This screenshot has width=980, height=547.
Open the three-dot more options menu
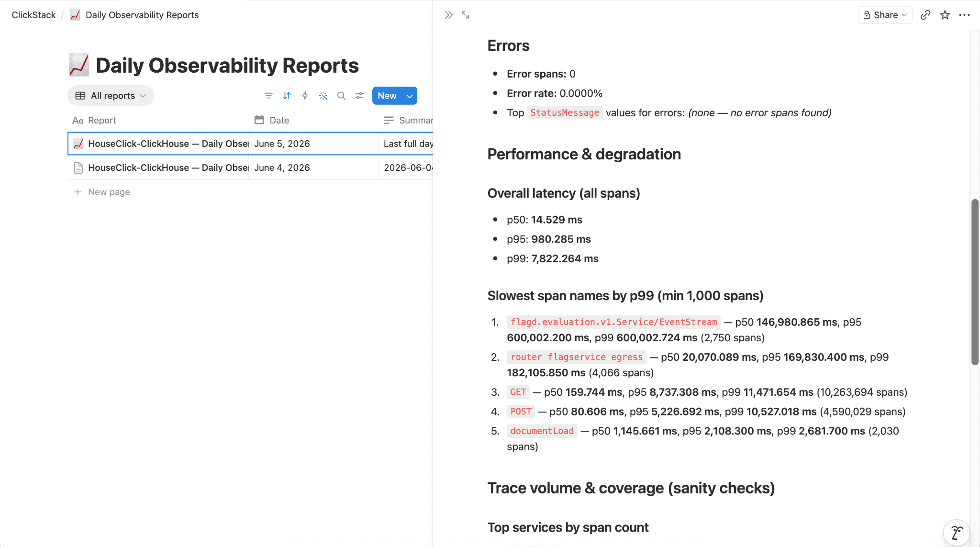[964, 15]
